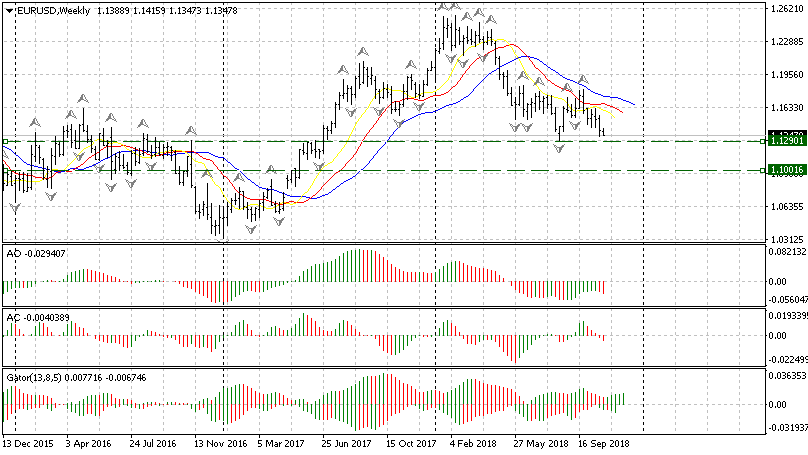Image resolution: width=808 pixels, height=455 pixels.
Task: Select the right handle of the 1.12901 line
Action: point(763,141)
